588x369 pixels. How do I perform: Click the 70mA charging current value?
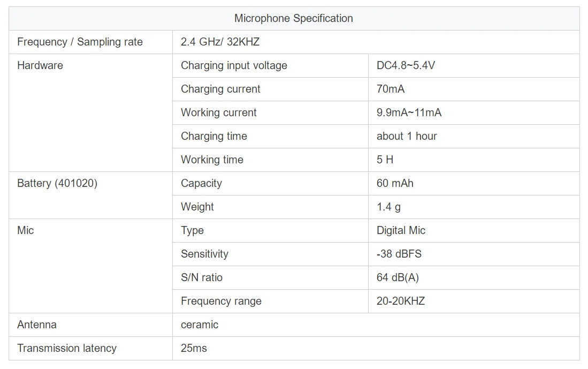coord(391,89)
